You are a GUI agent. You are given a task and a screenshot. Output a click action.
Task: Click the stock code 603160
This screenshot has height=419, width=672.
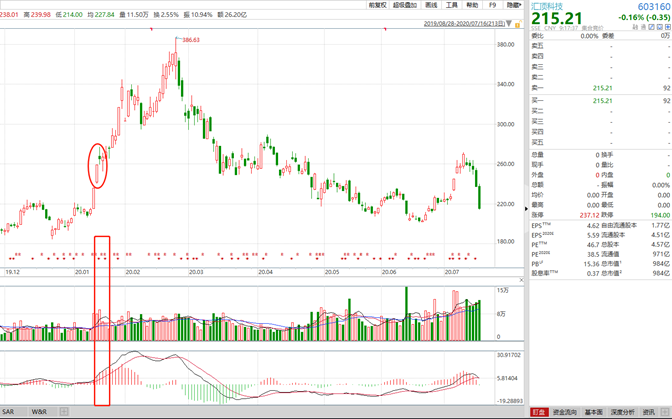(654, 6)
